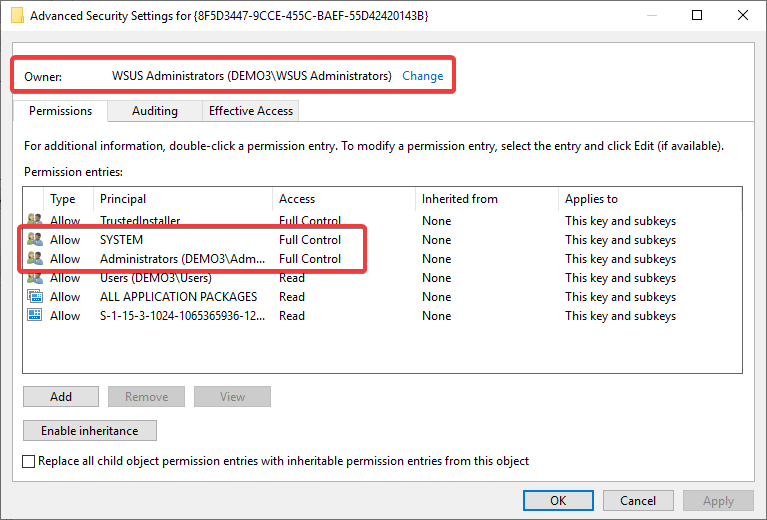Viewport: 767px width, 520px height.
Task: Maximize the Advanced Security Settings window
Action: tap(697, 15)
